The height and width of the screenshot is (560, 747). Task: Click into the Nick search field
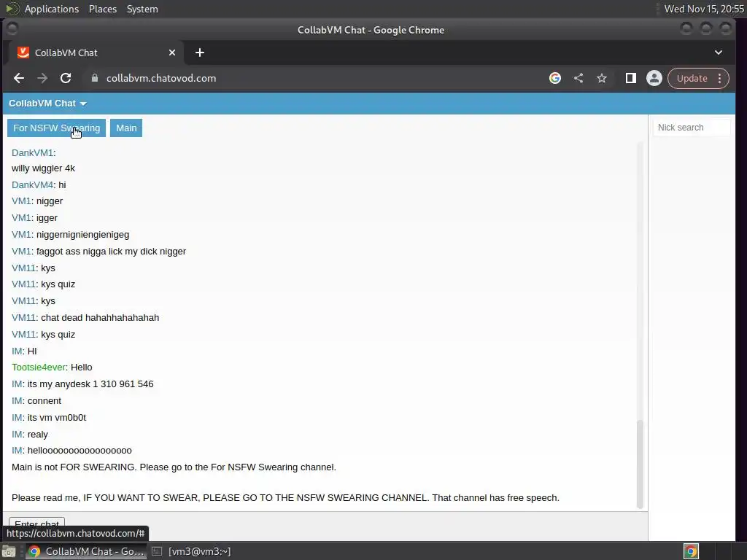click(x=692, y=128)
